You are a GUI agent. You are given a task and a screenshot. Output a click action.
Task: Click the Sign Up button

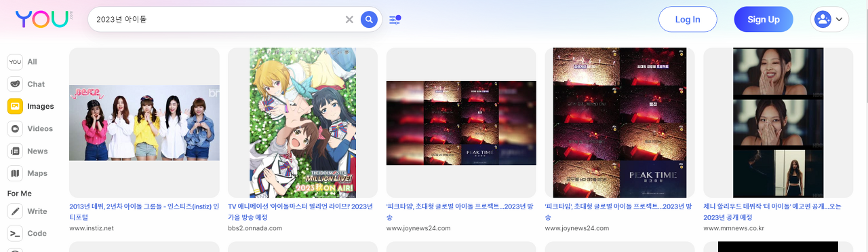tap(764, 20)
